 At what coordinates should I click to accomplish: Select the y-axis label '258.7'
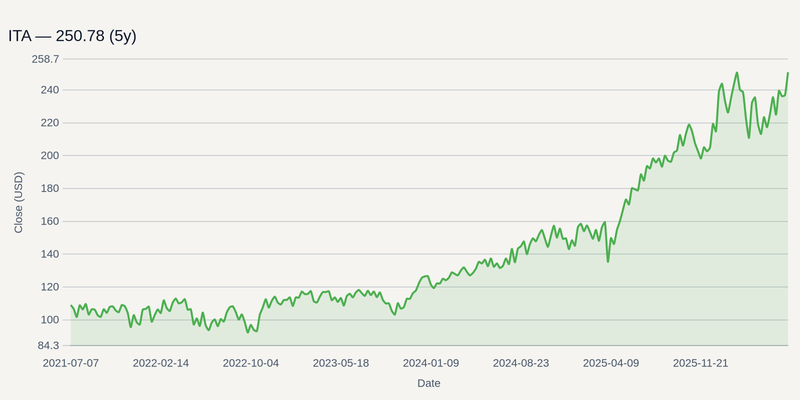click(x=45, y=59)
